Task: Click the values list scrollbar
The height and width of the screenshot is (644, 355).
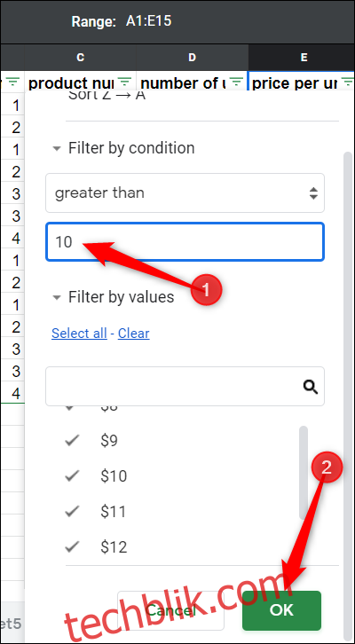Action: coord(304,472)
